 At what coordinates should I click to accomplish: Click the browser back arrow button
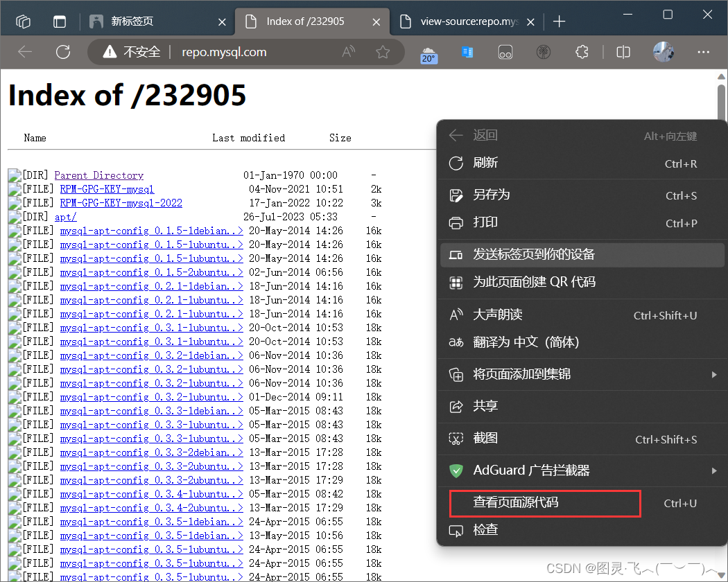pos(24,52)
